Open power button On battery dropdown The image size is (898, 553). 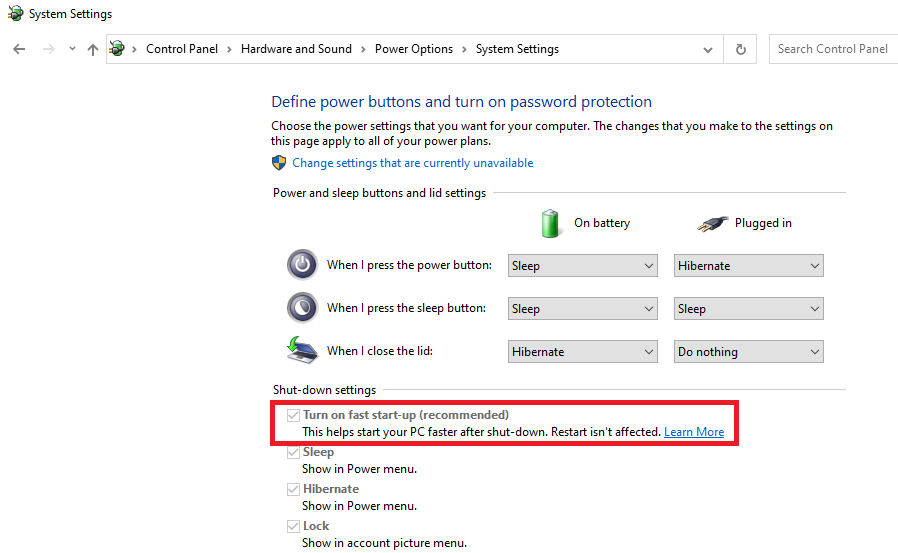[582, 266]
